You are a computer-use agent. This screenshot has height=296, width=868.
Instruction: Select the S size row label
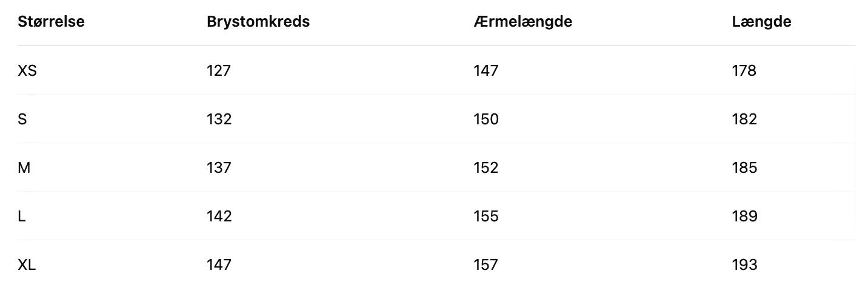[x=22, y=119]
